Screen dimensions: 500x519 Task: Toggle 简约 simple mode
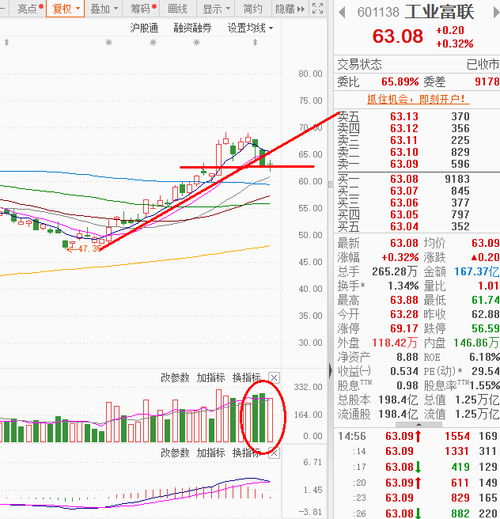click(x=252, y=9)
